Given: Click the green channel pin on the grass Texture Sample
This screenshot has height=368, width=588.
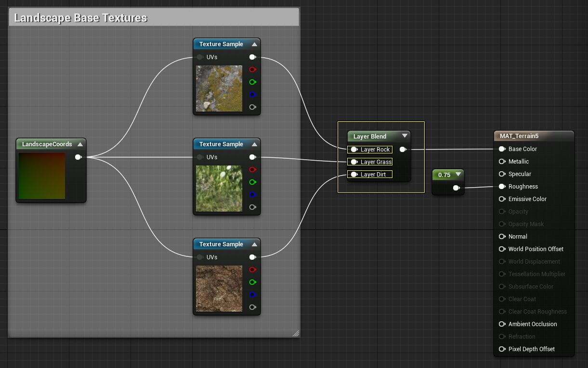Looking at the screenshot, I should [x=252, y=182].
